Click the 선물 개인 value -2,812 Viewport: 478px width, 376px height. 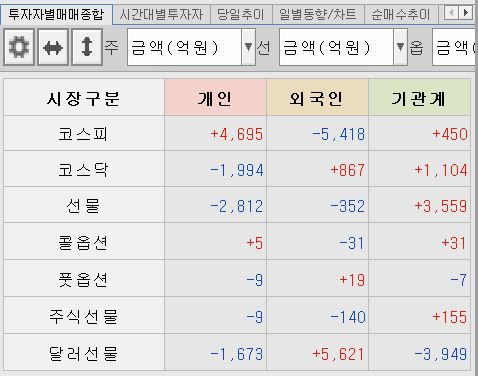pyautogui.click(x=236, y=206)
